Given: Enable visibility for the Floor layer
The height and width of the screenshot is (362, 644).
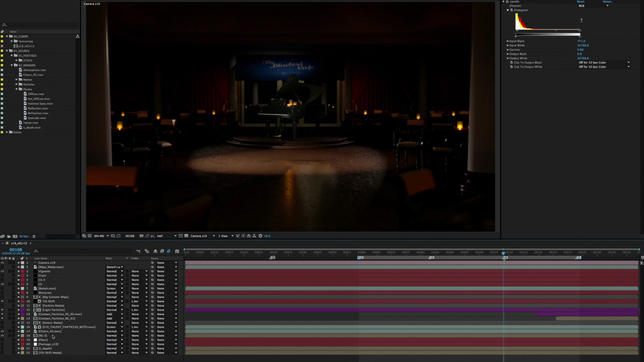Looking at the screenshot, I should (x=2, y=340).
